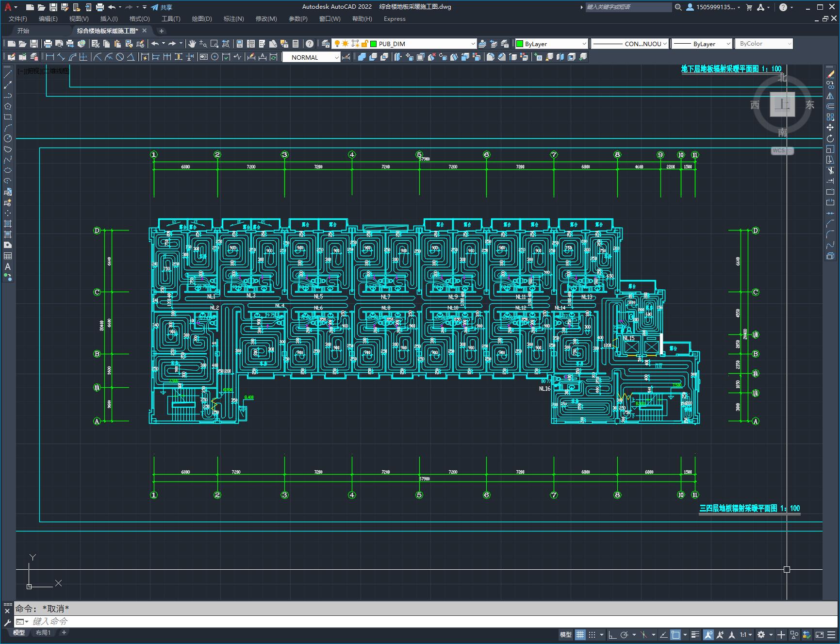Switch to the 布局1 layout tab
Image resolution: width=840 pixels, height=644 pixels.
coord(43,632)
